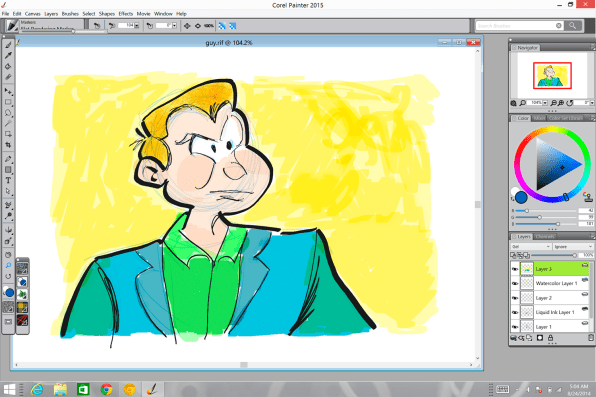Click the blue B channel slider
This screenshot has height=397, width=596.
pos(546,224)
